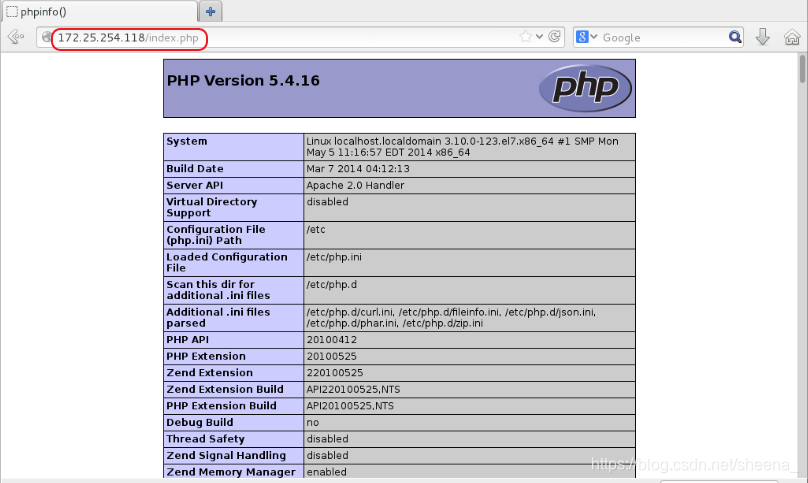Image resolution: width=808 pixels, height=483 pixels.
Task: Select the 'PHP Extension Build' label
Action: coord(221,406)
